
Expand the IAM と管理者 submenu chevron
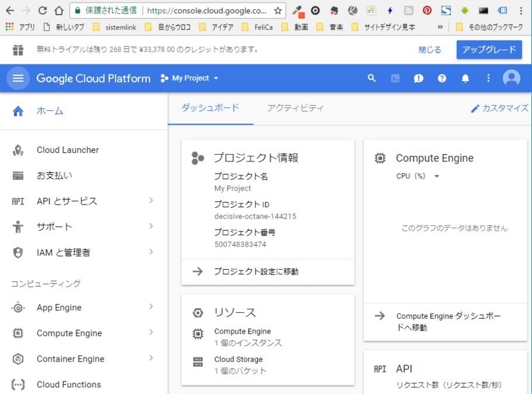pyautogui.click(x=151, y=252)
